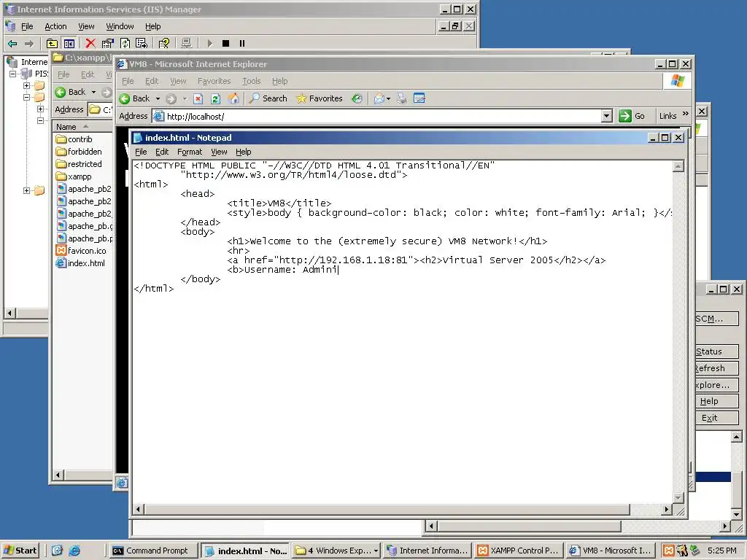
Task: Switch to Command Prompt taskbar button
Action: click(153, 551)
